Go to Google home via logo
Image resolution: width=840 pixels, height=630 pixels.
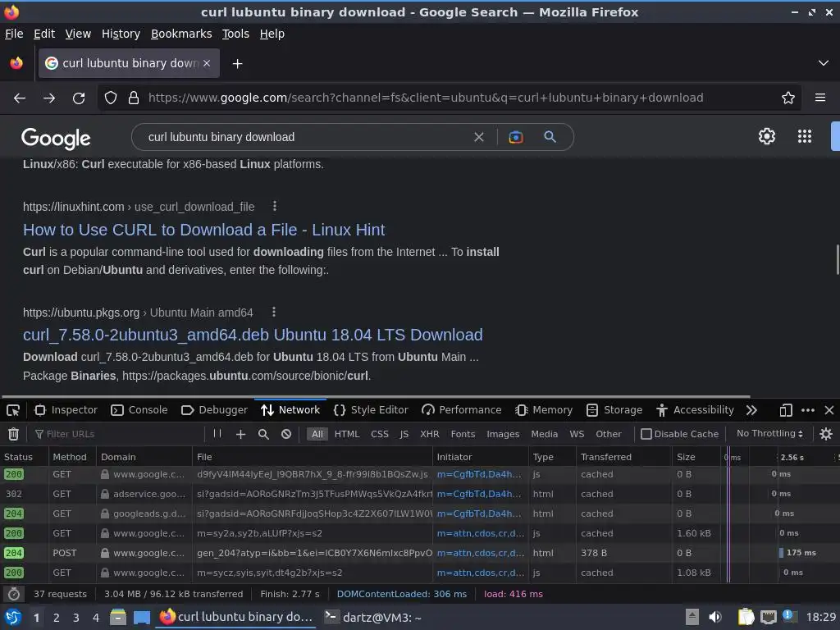[56, 138]
